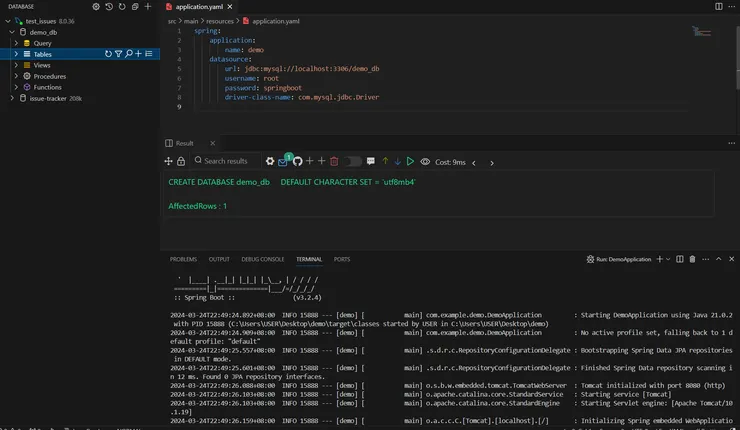
Task: Toggle the lock icon in result toolbar
Action: (181, 161)
